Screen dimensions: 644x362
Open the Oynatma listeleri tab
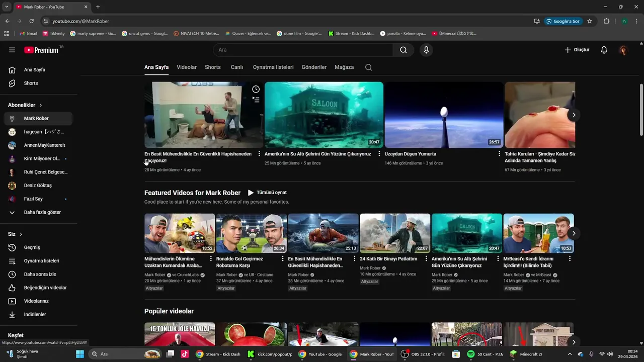click(x=273, y=67)
